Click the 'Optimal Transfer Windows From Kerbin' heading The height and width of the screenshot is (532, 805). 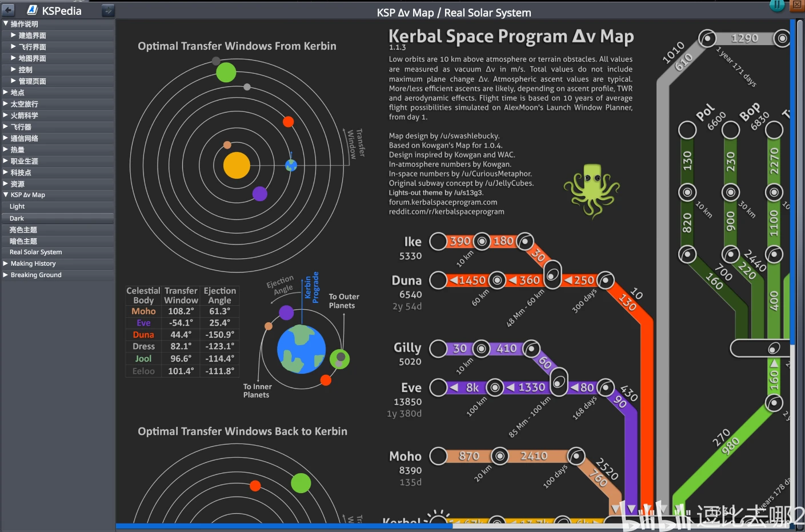[x=237, y=46]
